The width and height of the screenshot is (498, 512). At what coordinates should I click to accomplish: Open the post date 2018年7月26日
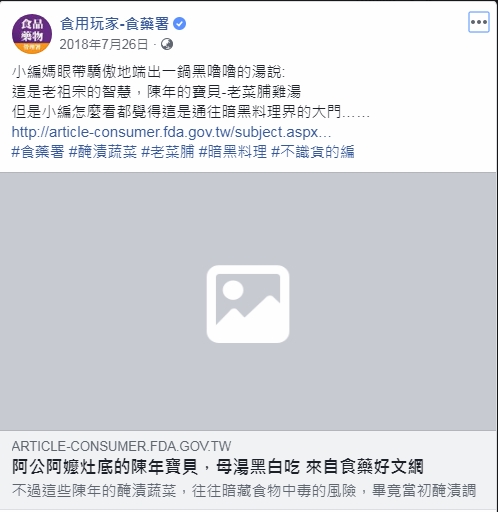(104, 44)
